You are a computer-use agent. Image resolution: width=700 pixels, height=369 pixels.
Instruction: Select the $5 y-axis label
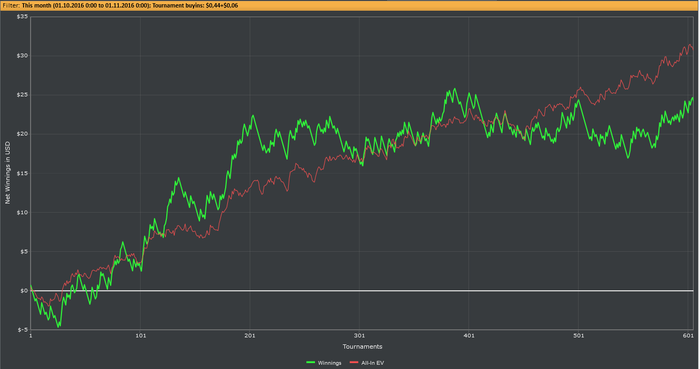(24, 252)
